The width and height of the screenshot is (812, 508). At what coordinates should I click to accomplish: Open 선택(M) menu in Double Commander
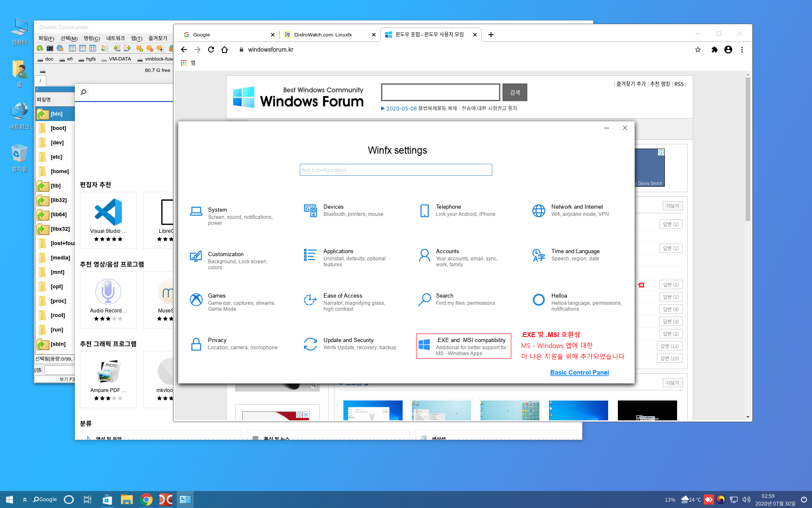[x=69, y=38]
